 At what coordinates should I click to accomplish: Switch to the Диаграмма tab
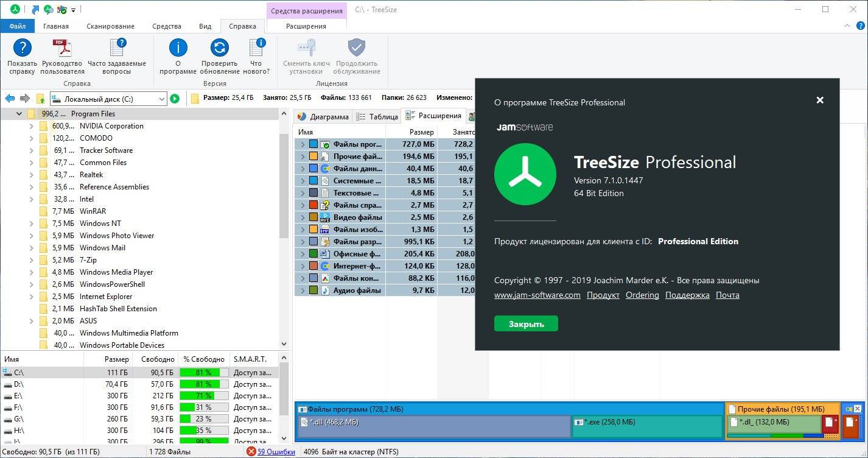323,117
